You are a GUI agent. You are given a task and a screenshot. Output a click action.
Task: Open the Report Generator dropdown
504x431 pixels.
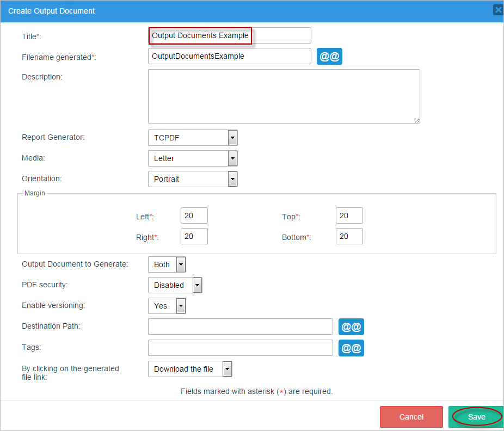[x=192, y=138]
